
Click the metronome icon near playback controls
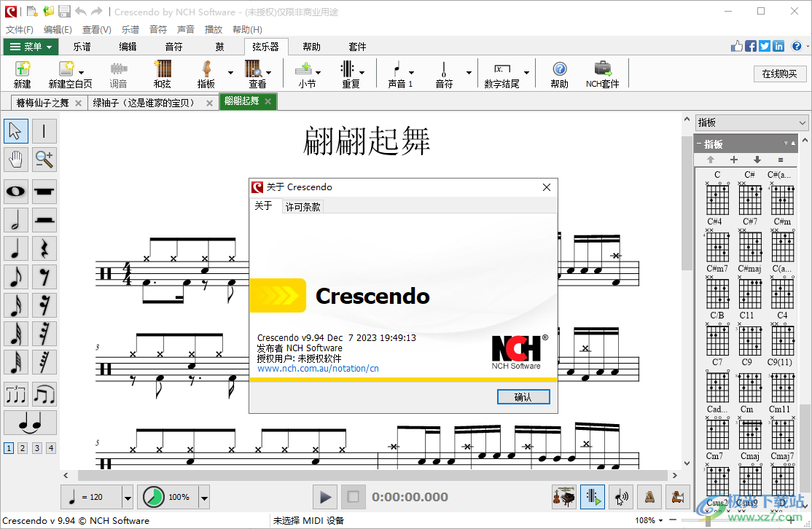point(649,496)
